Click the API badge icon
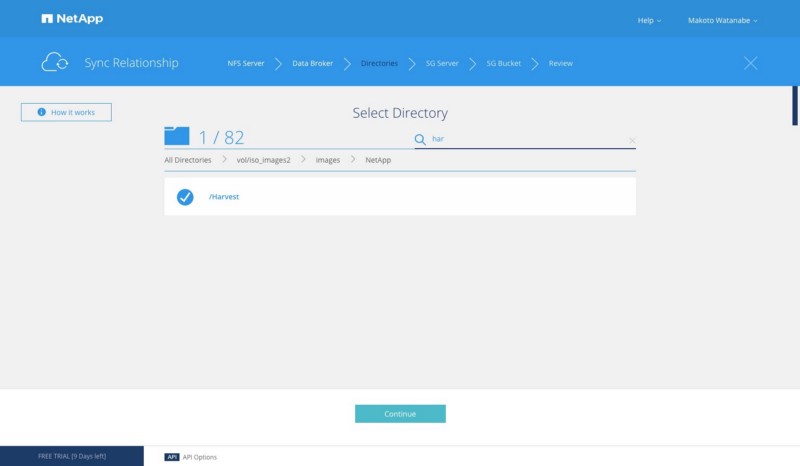The height and width of the screenshot is (466, 800). [171, 457]
